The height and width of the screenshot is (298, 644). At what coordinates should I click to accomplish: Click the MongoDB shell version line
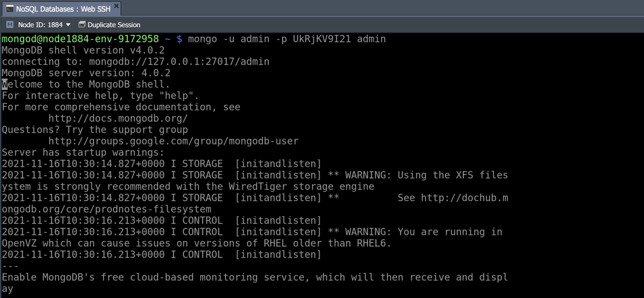point(82,50)
